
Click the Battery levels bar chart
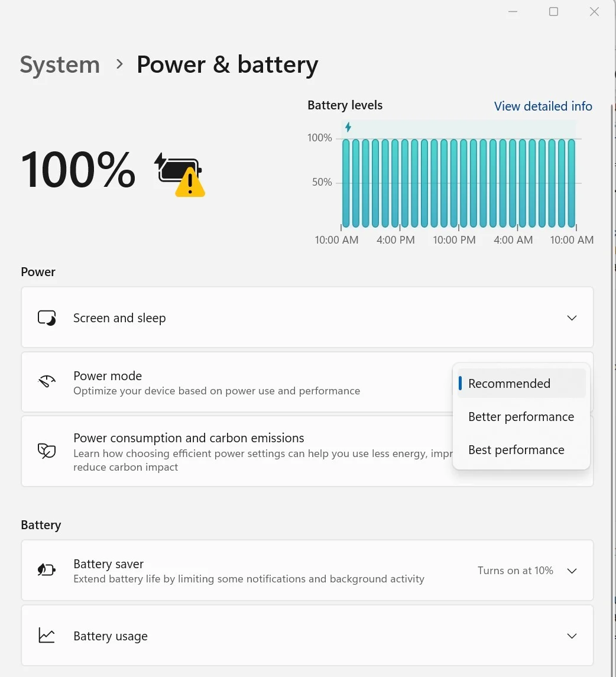point(458,183)
